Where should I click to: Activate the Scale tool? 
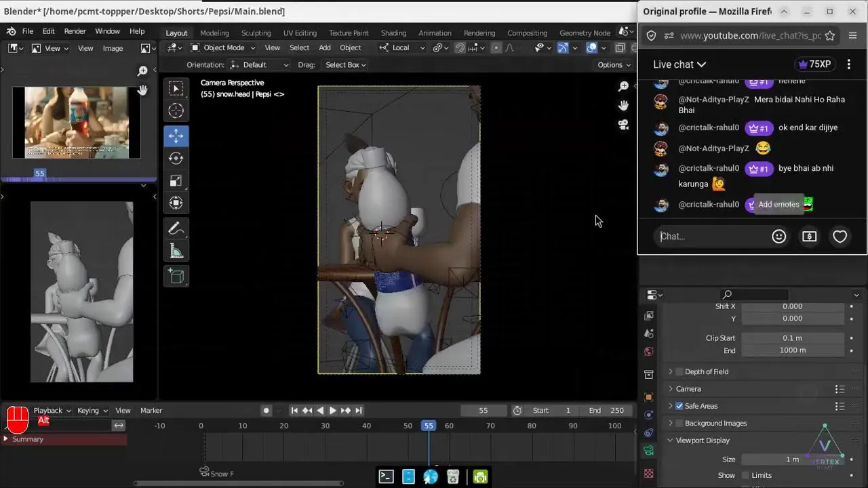click(176, 180)
